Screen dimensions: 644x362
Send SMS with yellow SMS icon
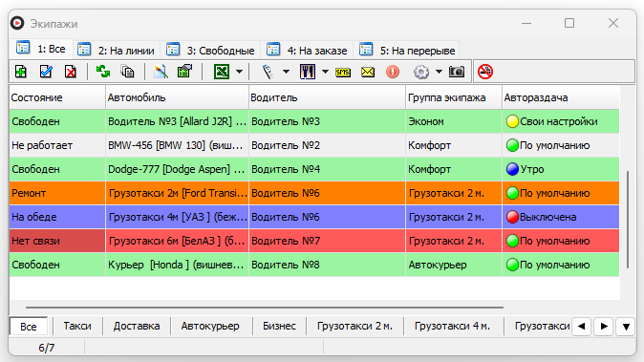point(342,73)
